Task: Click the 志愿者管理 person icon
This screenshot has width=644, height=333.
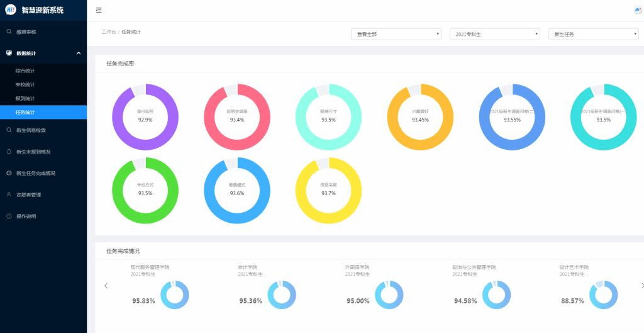Action: tap(9, 195)
